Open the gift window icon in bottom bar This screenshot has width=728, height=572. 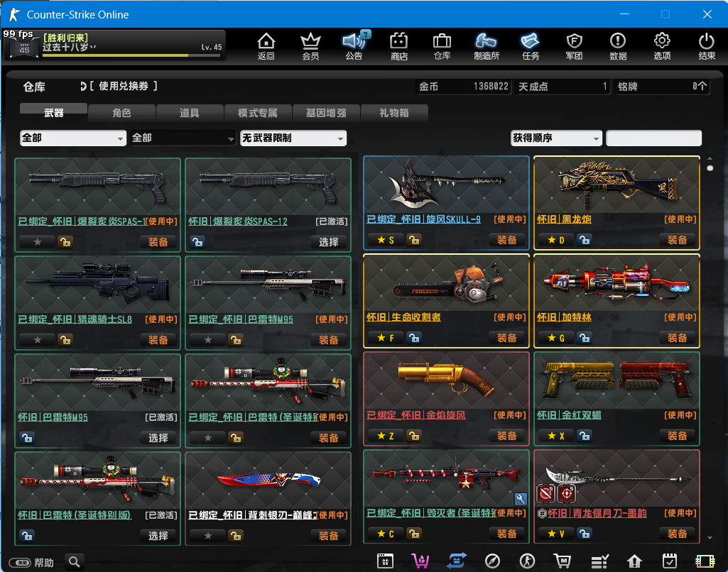pos(386,561)
